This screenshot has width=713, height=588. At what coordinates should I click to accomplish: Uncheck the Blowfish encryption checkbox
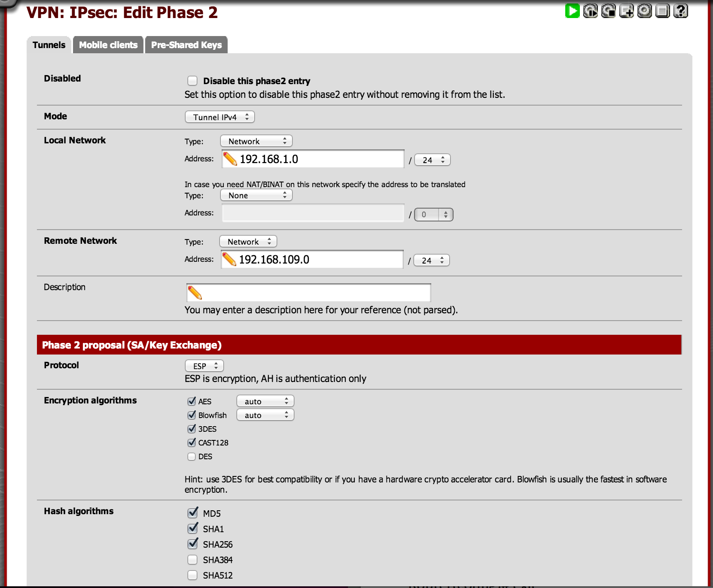click(192, 415)
